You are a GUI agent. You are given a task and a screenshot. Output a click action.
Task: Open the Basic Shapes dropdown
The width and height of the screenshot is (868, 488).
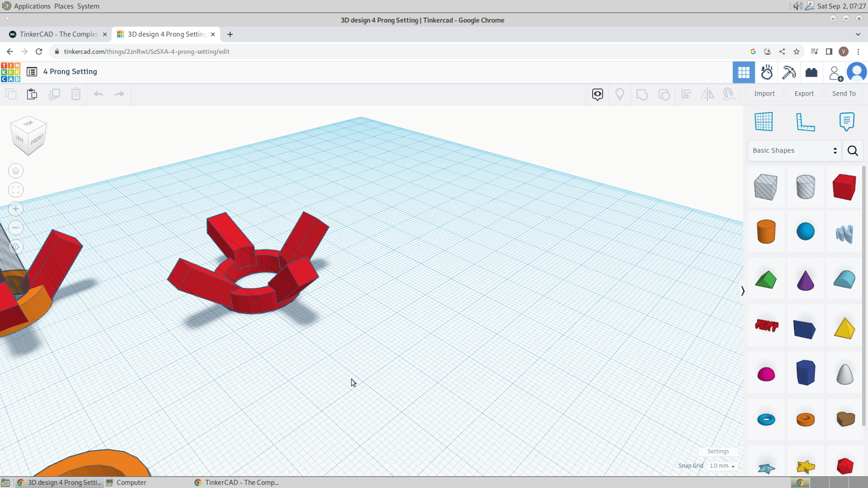[795, 151]
